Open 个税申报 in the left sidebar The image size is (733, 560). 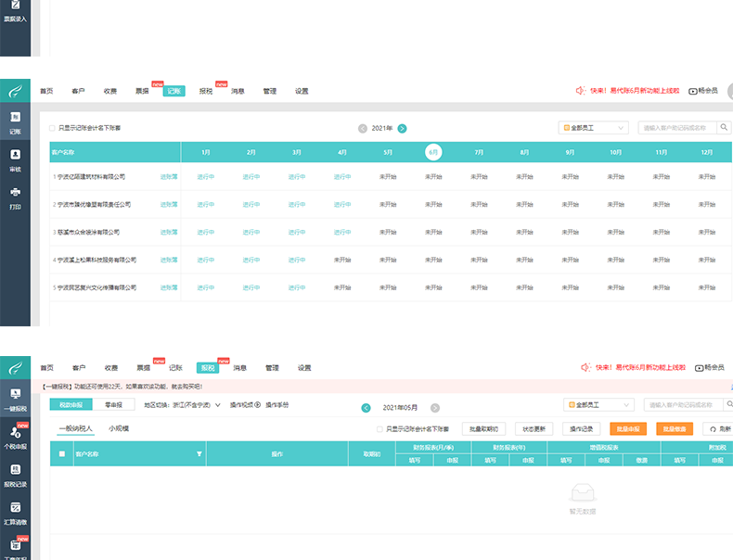(15, 438)
